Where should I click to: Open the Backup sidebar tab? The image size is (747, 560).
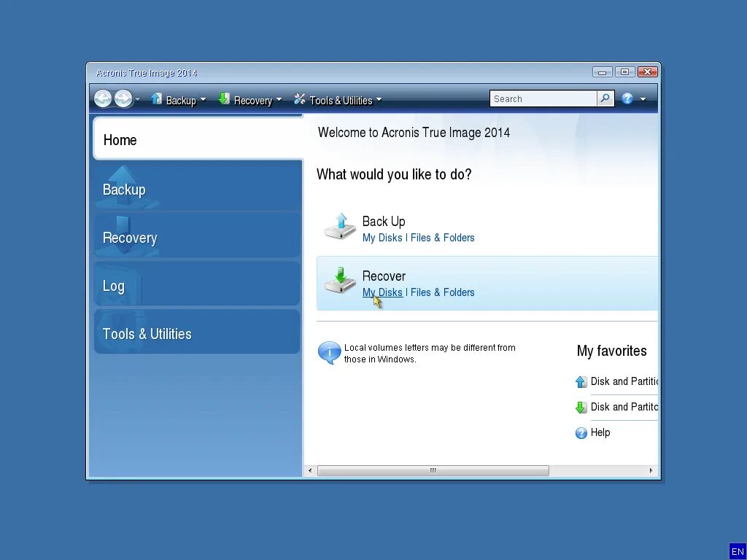[198, 186]
